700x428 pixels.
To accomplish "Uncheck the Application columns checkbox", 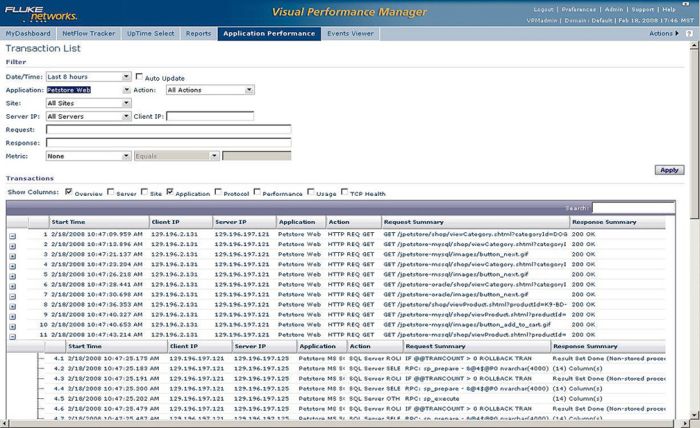I will pos(170,191).
